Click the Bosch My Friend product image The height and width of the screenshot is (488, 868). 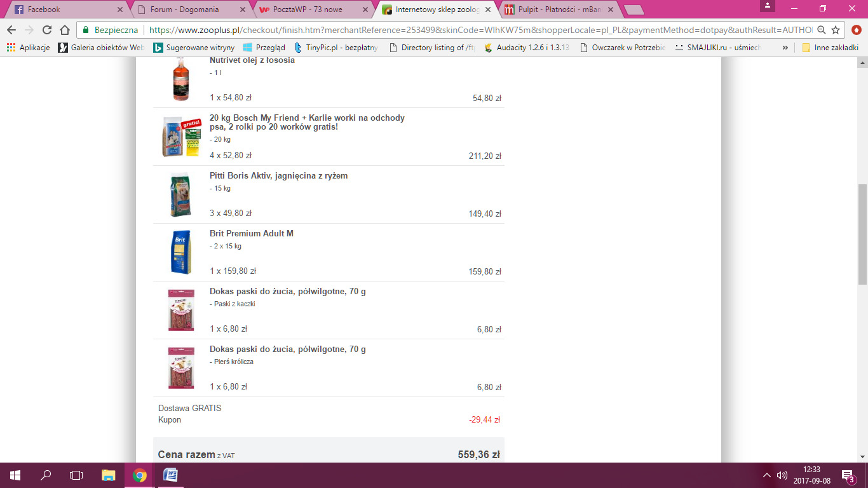(182, 136)
